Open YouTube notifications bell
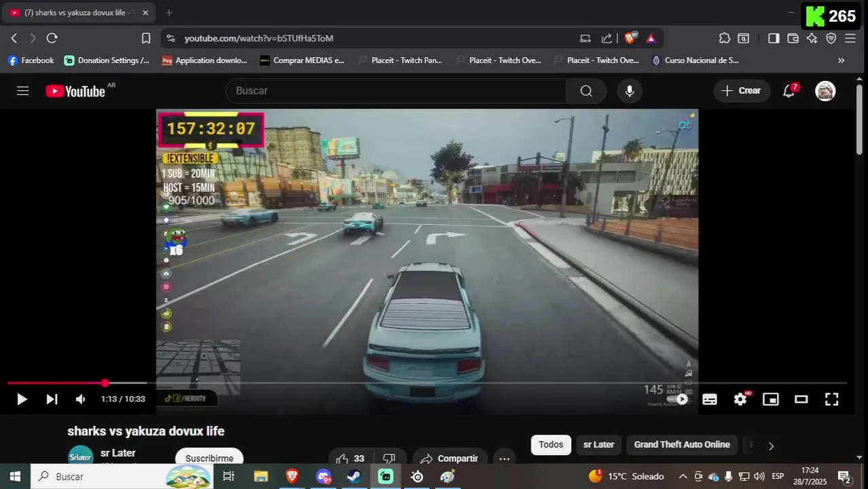868x489 pixels. click(x=789, y=91)
